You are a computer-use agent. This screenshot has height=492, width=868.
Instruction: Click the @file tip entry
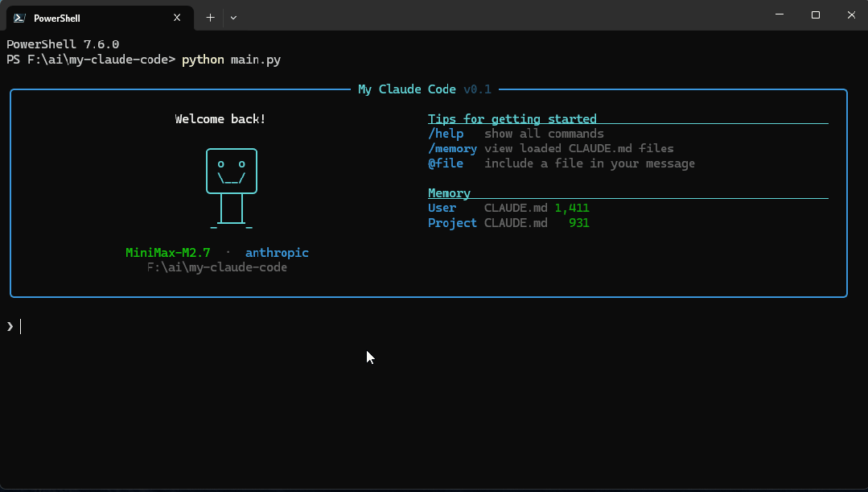coord(446,163)
